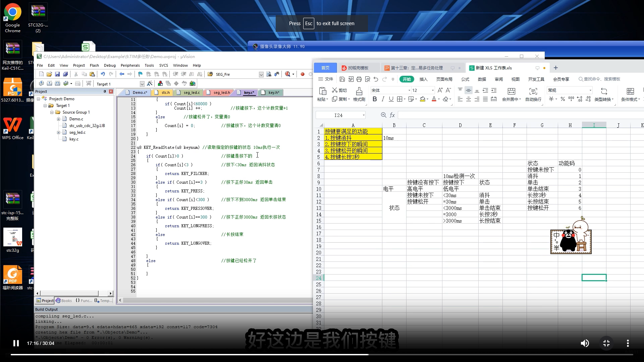Click the Find in Files icon in µVision
The width and height of the screenshot is (644, 362).
pos(210,74)
